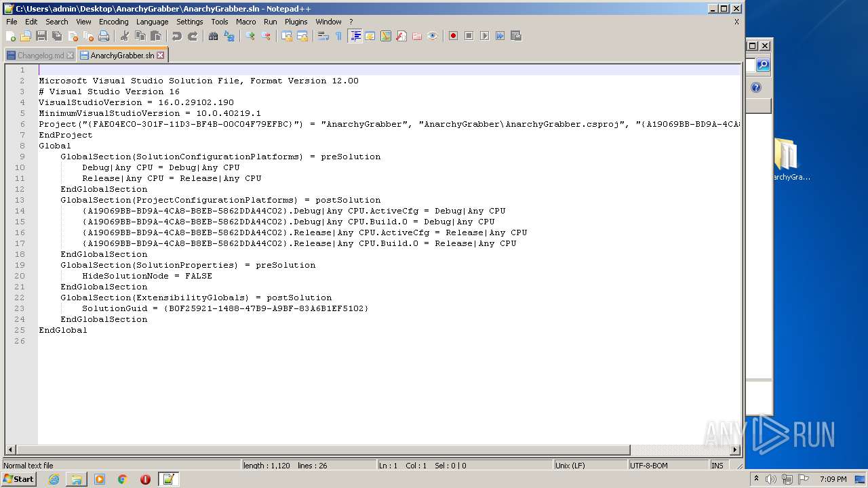Open the Window menu
Viewport: 868px width, 488px height.
(x=329, y=22)
